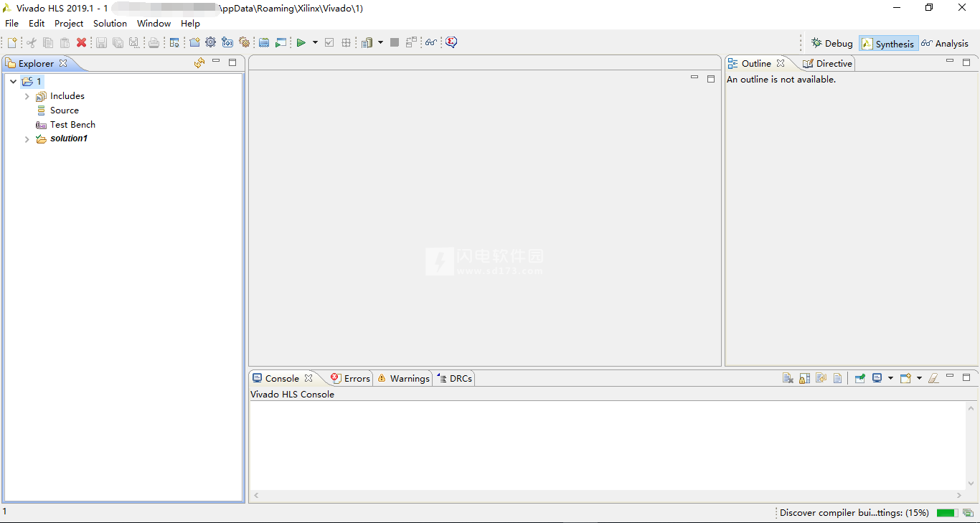
Task: Click the console eraser icon
Action: 933,378
